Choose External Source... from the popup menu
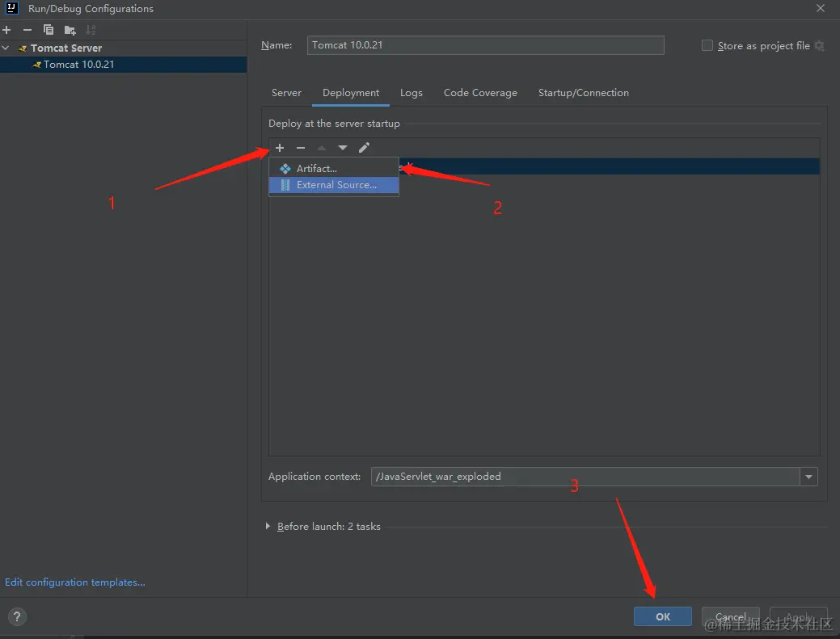The image size is (840, 639). (x=334, y=185)
